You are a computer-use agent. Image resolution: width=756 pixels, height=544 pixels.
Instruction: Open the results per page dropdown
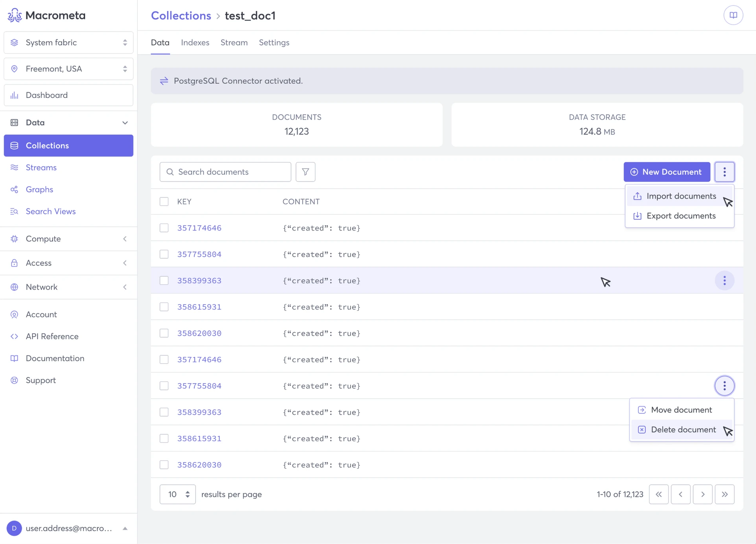[x=177, y=494]
